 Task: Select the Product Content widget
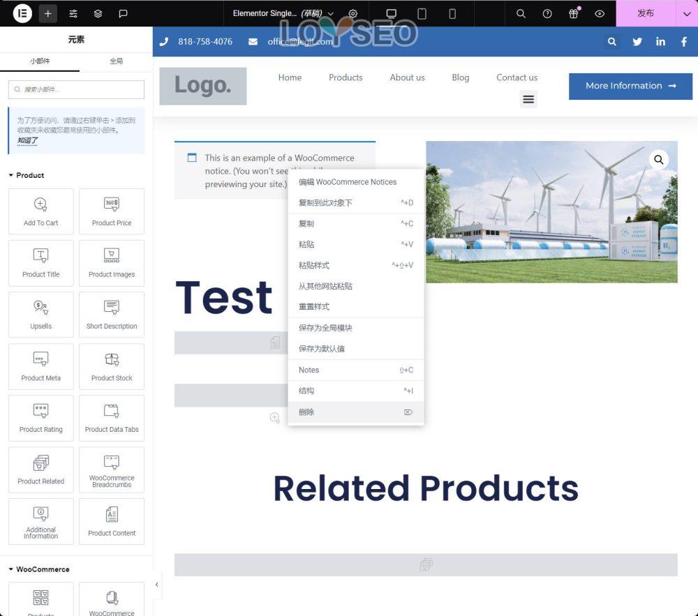(112, 521)
